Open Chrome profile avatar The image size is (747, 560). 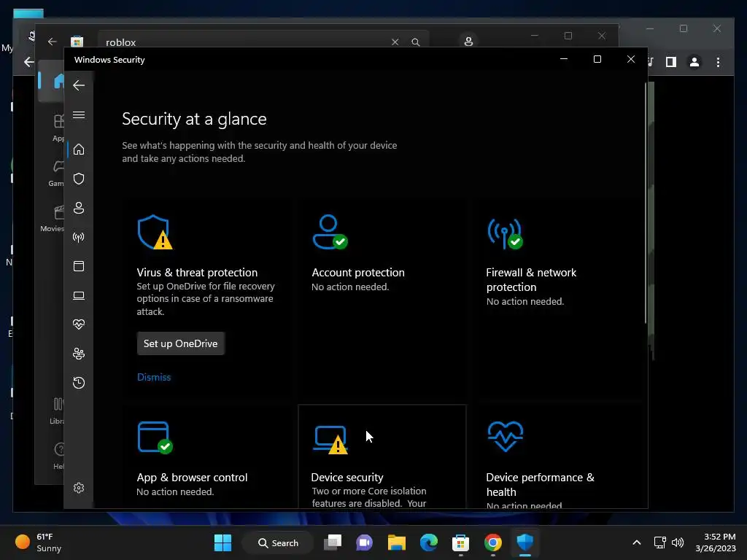[x=694, y=62]
